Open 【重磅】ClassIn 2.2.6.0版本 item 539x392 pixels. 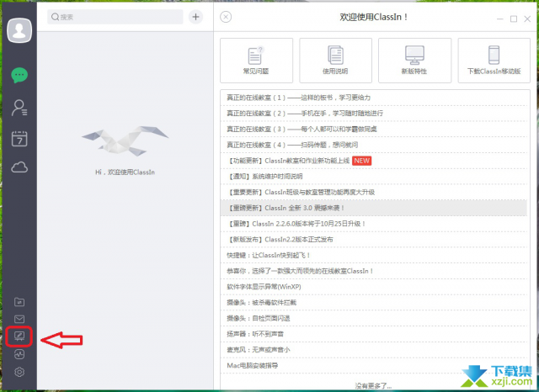[x=374, y=224]
